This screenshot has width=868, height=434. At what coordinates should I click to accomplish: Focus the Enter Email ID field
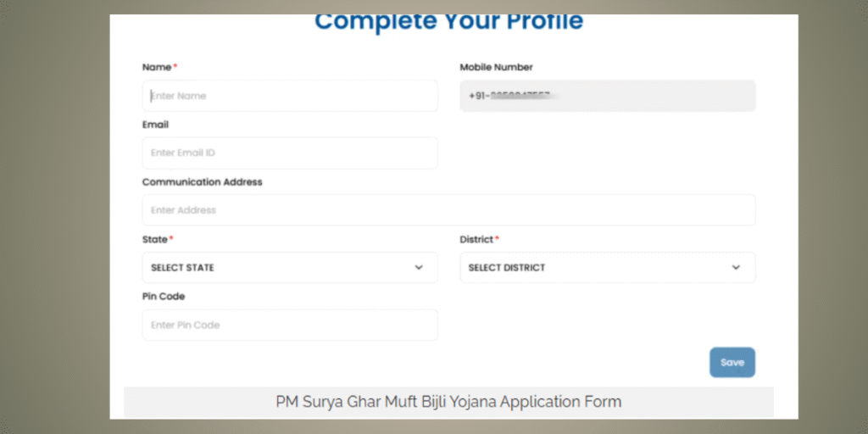[x=290, y=153]
